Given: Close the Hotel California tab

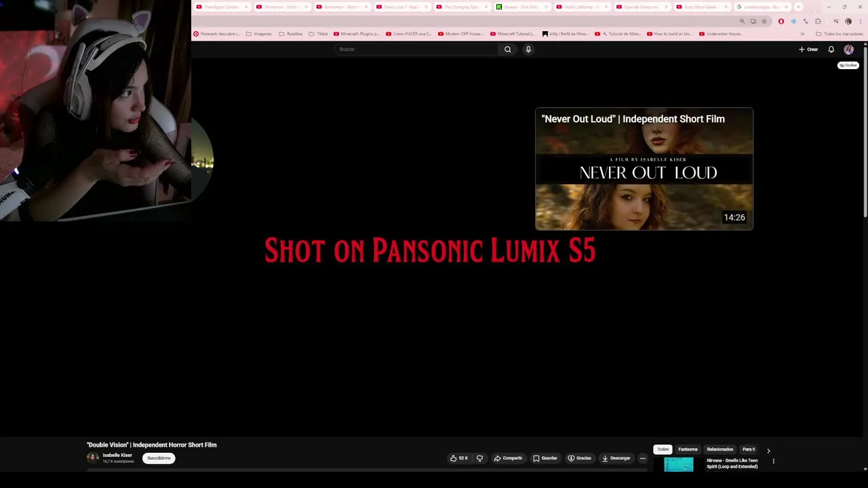Looking at the screenshot, I should [606, 7].
